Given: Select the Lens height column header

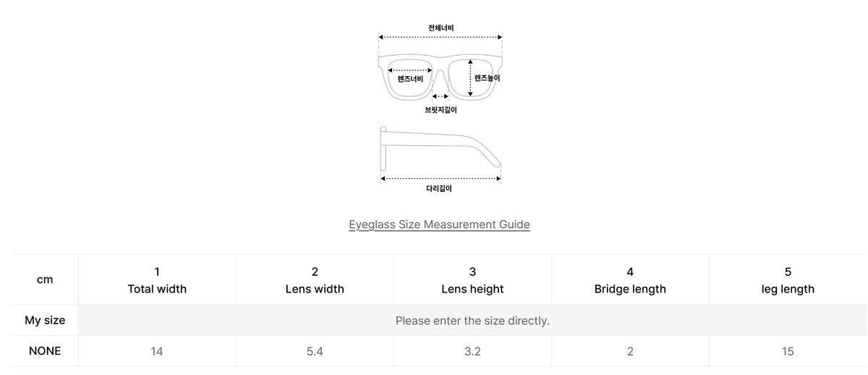Looking at the screenshot, I should (x=472, y=280).
